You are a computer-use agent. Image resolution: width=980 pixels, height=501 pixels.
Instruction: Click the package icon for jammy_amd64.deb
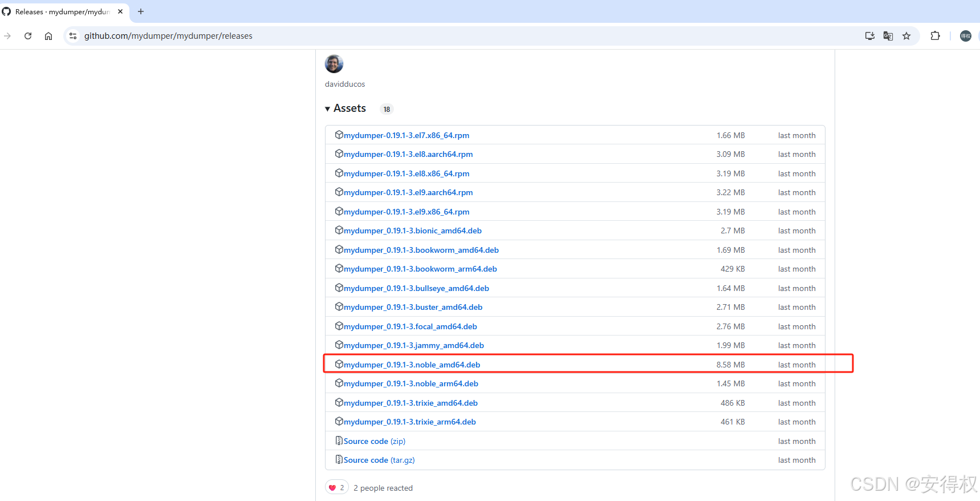pos(339,345)
